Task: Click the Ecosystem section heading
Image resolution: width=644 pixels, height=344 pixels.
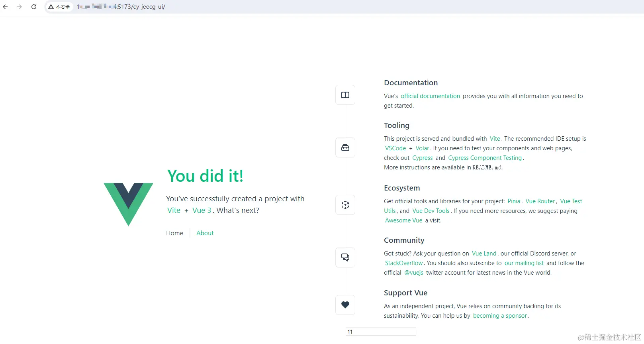Action: (x=402, y=188)
